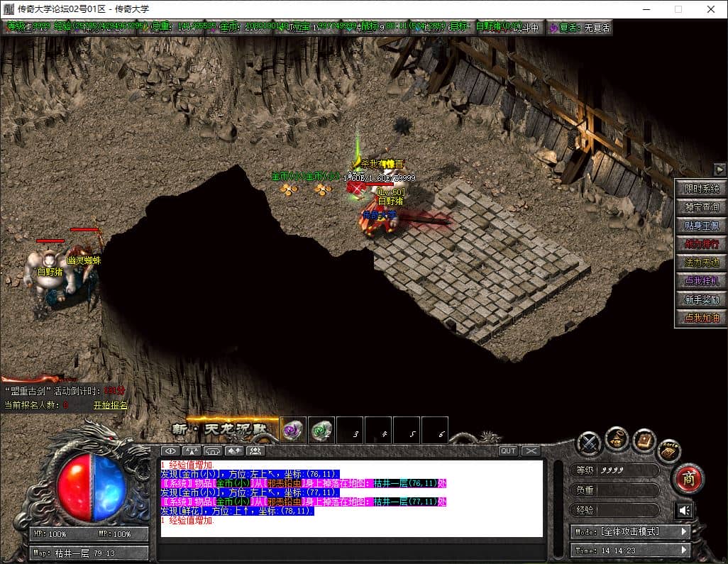Pick up left 金币(小) coin pile
Screen dimensions: 728x564
288,189
